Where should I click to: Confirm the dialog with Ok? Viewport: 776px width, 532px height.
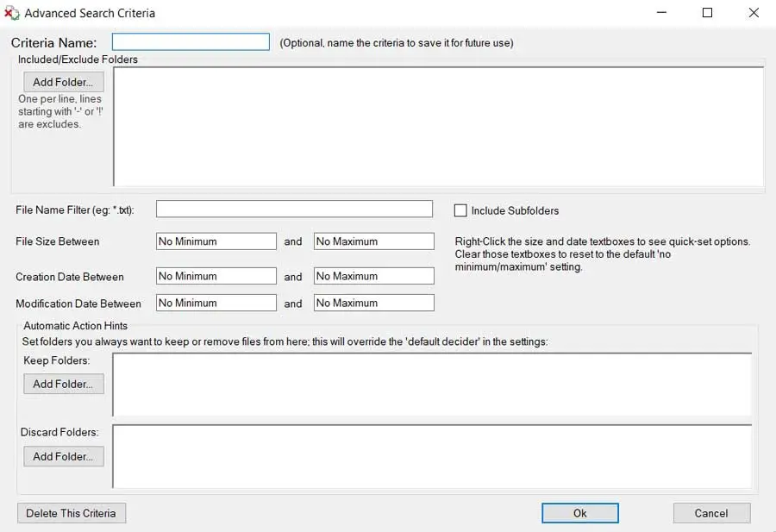pos(579,513)
